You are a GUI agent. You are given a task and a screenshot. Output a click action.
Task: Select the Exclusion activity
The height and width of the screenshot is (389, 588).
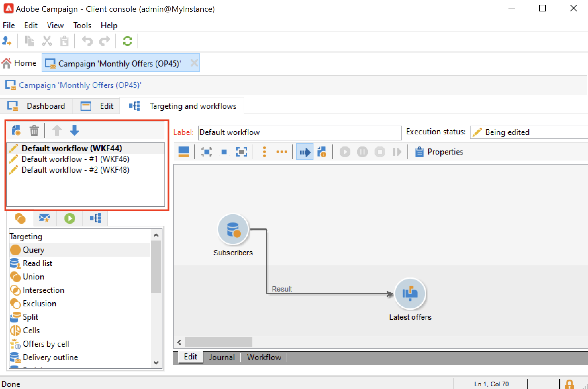80,304
